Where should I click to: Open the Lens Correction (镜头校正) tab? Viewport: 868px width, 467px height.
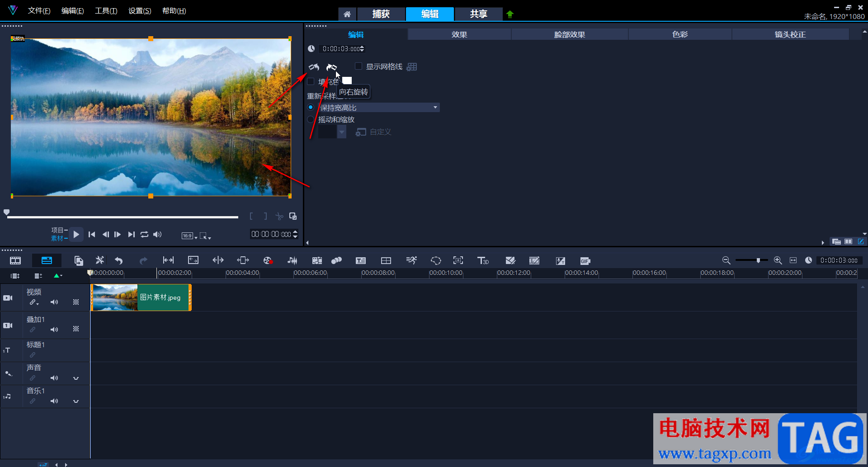pyautogui.click(x=790, y=34)
